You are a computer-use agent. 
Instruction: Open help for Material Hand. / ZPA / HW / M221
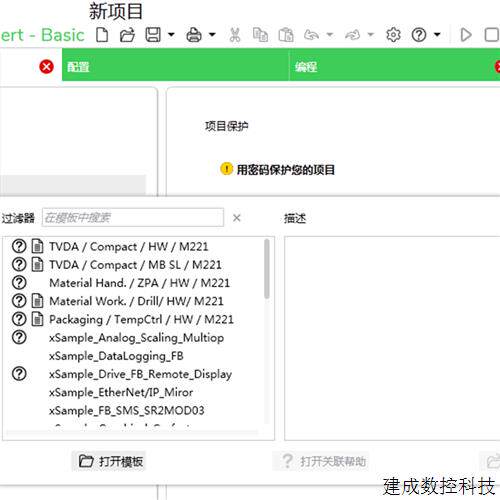19,283
